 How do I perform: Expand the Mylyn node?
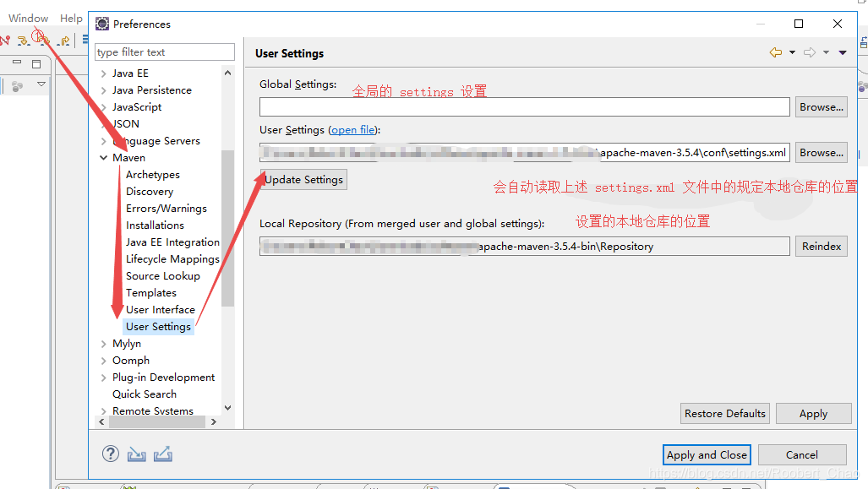tap(103, 344)
